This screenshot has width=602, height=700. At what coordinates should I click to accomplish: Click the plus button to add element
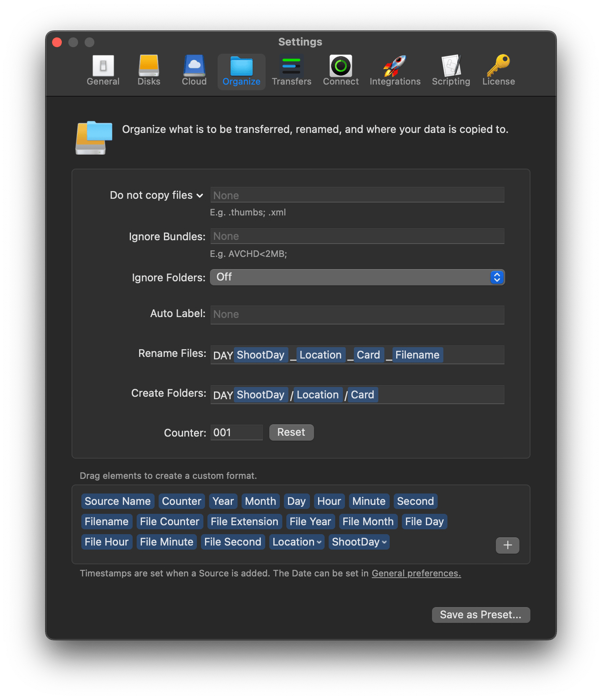pos(507,545)
